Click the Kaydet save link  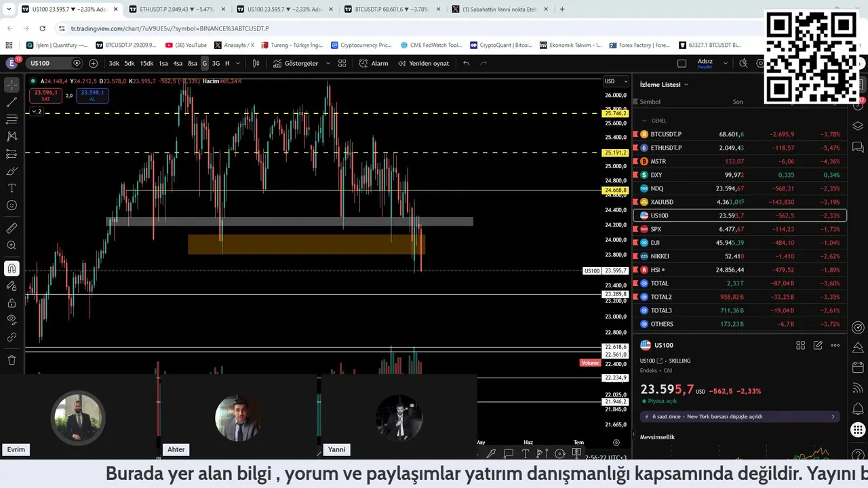[x=705, y=67]
